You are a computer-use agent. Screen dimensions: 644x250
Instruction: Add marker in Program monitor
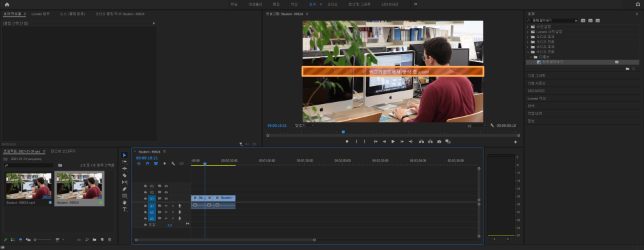click(347, 141)
